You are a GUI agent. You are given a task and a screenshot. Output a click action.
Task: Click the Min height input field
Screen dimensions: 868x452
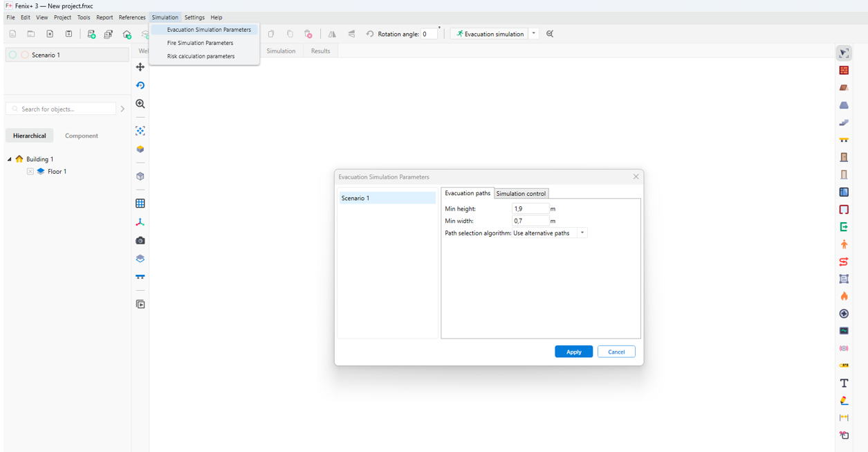pos(530,208)
